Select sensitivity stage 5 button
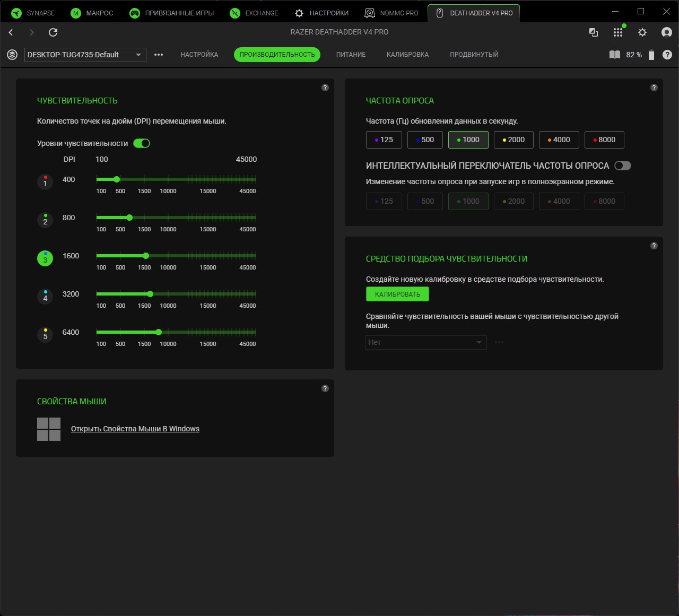 [x=45, y=335]
